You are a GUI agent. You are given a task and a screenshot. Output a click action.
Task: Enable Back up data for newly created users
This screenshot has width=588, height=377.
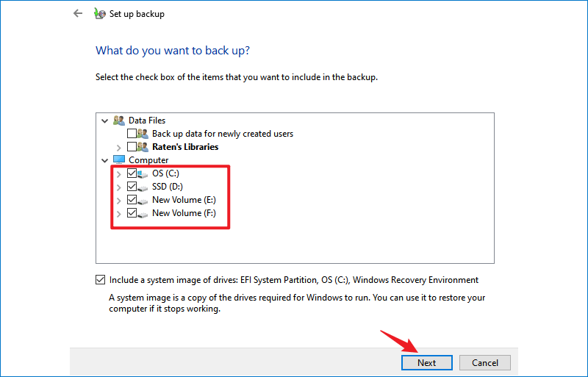[132, 134]
